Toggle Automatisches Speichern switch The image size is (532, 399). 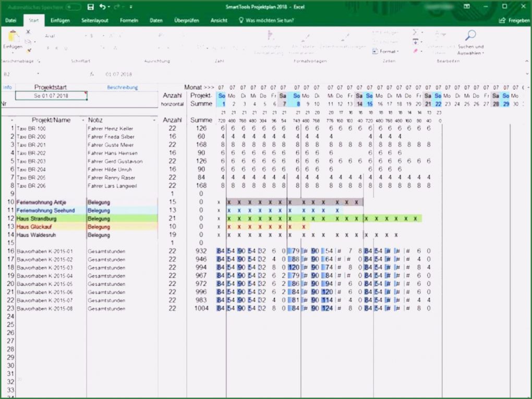[x=72, y=7]
